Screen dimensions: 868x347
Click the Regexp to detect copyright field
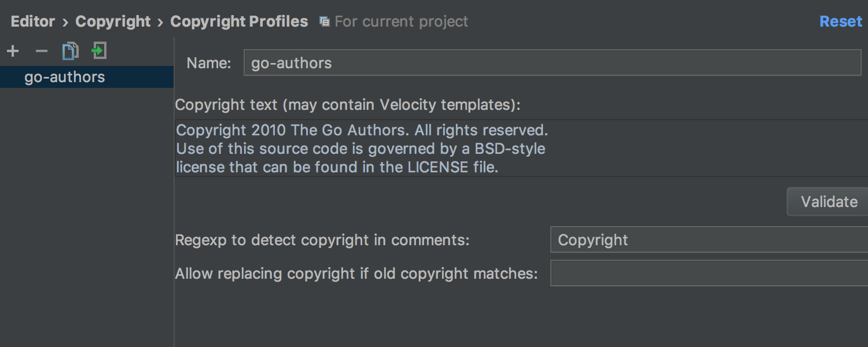click(709, 239)
